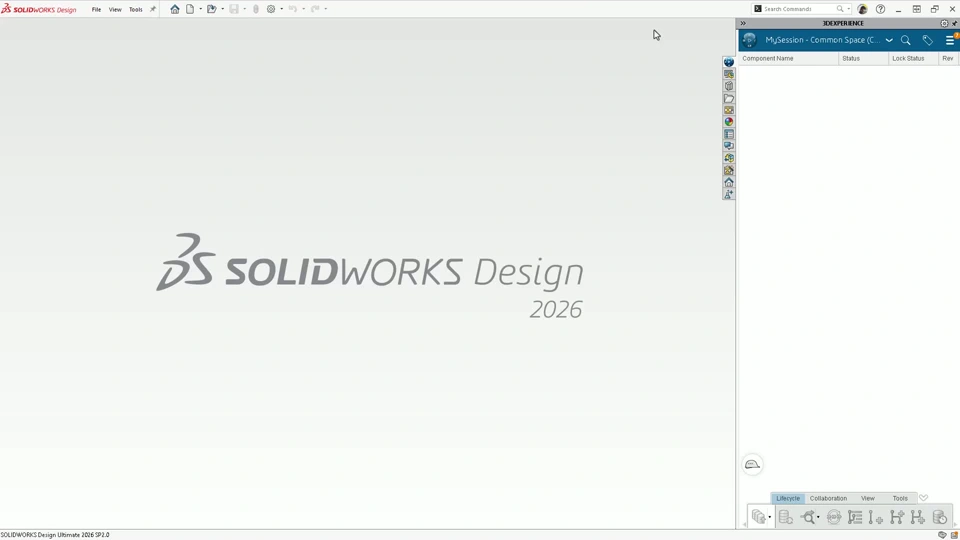
Task: Click the Redo icon
Action: [x=315, y=9]
